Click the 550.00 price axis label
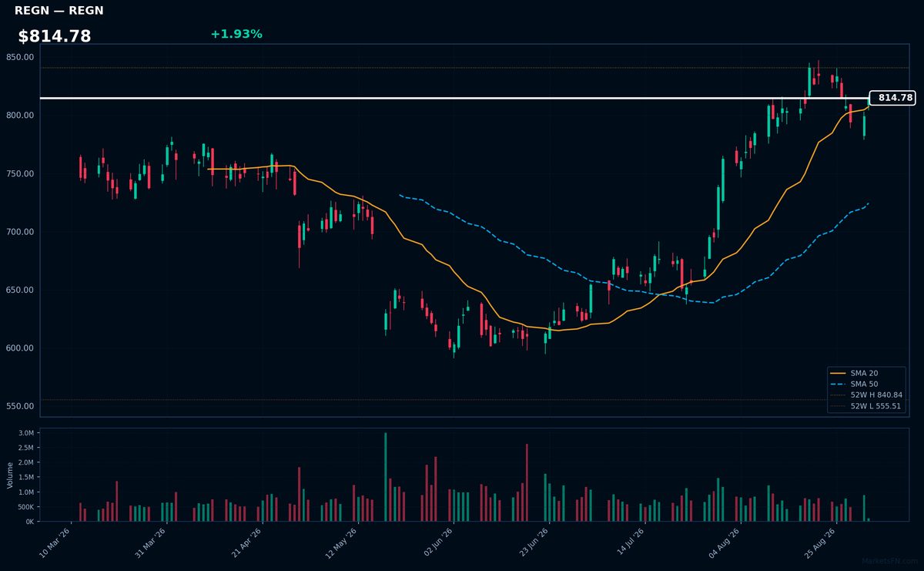Image resolution: width=924 pixels, height=571 pixels. click(19, 406)
